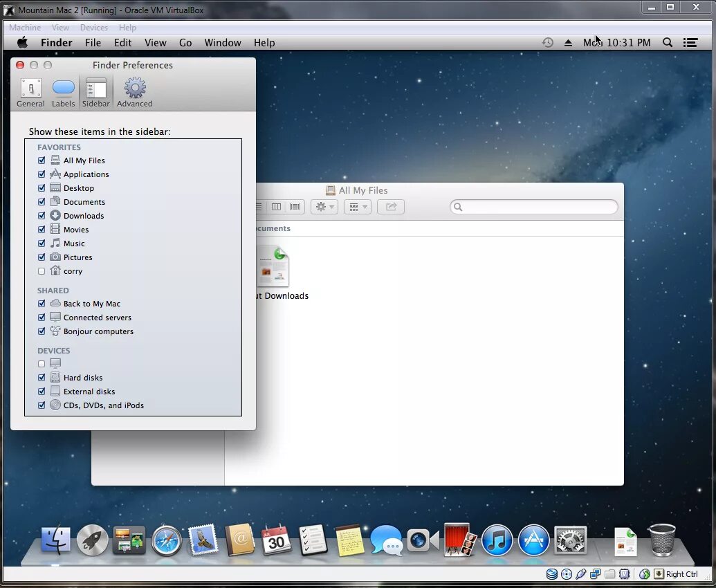Screen dimensions: 716x588
Task: Open the Go menu
Action: [185, 42]
